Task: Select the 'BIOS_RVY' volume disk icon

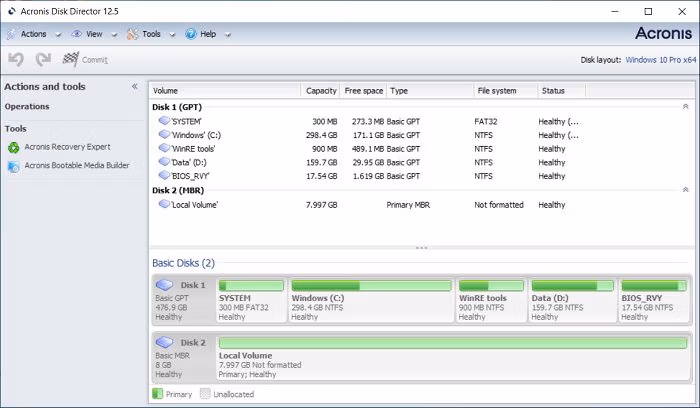Action: [164, 175]
